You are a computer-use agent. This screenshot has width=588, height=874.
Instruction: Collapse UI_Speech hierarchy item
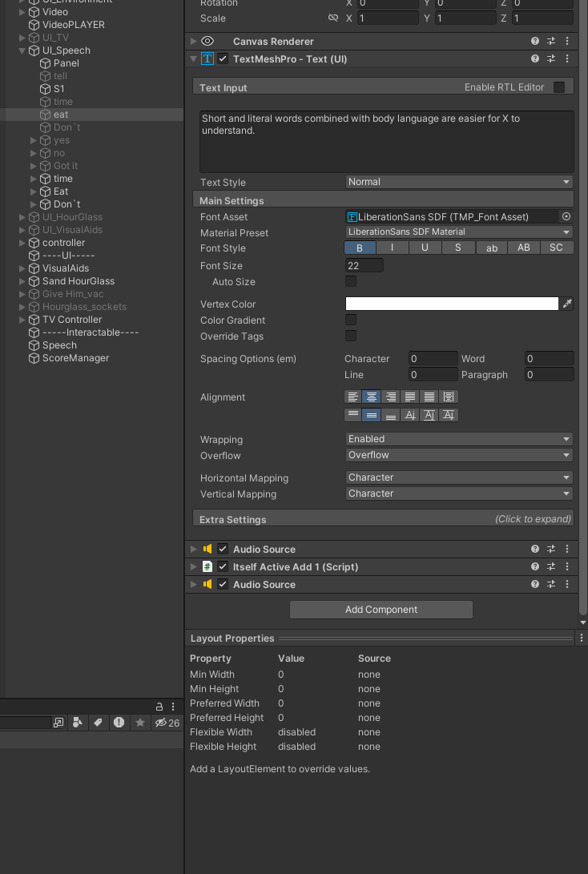[22, 50]
